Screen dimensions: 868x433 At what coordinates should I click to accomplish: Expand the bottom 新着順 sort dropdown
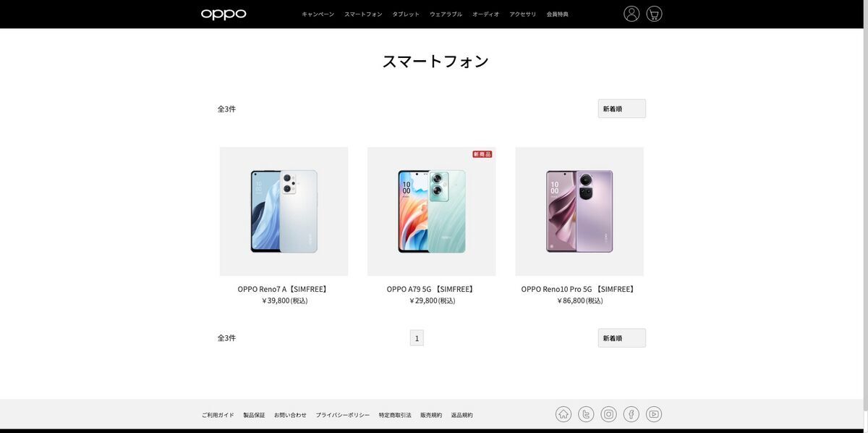point(622,338)
